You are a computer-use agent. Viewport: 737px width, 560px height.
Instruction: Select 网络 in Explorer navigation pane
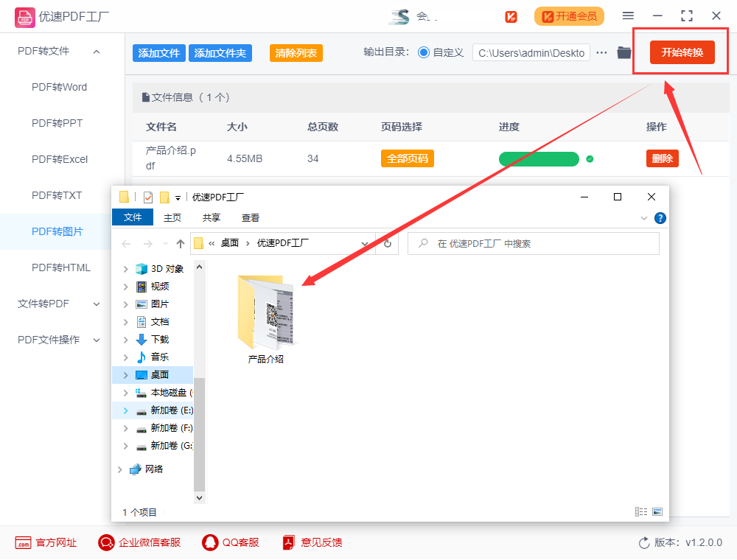(x=147, y=469)
